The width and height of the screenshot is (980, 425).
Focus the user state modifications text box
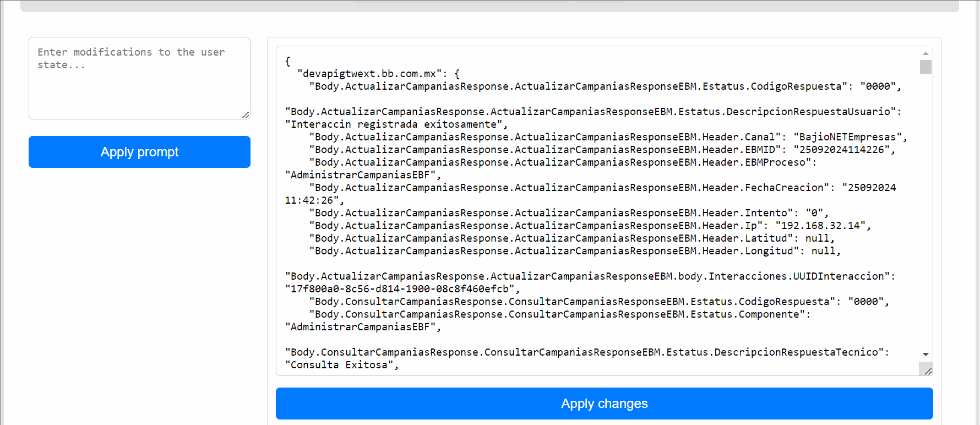click(x=139, y=78)
